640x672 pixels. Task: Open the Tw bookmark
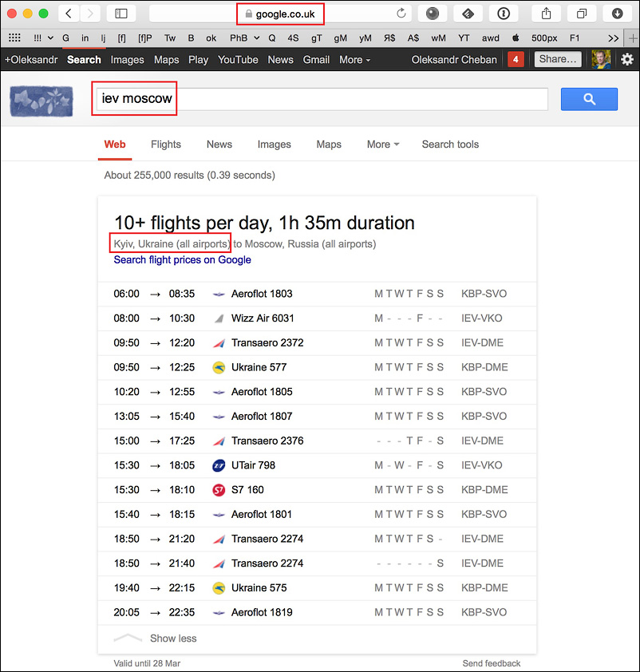[x=170, y=38]
